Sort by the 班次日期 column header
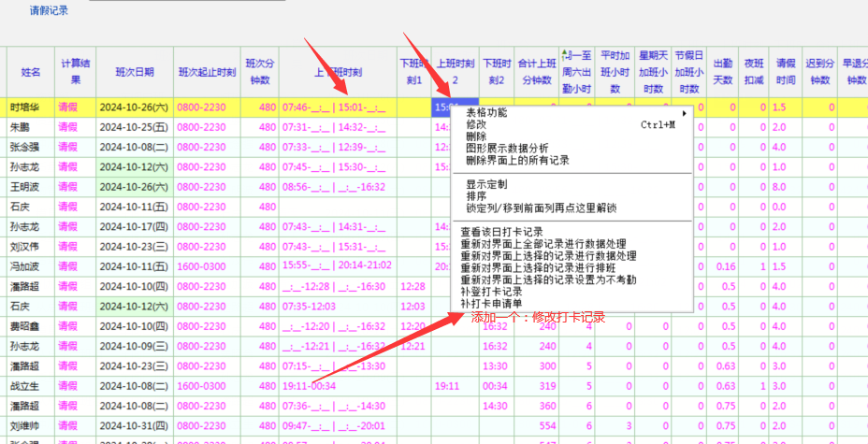This screenshot has height=444, width=868. click(x=135, y=72)
